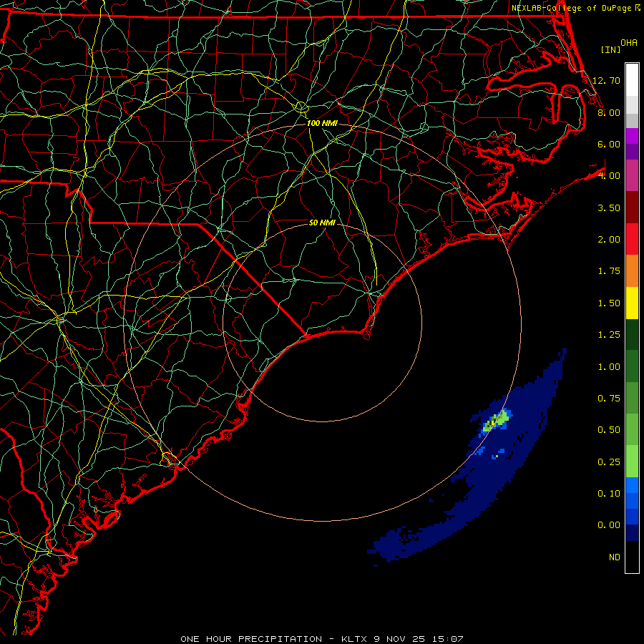
Task: Click the dark red swatch beside 3.50
Action: [x=632, y=208]
